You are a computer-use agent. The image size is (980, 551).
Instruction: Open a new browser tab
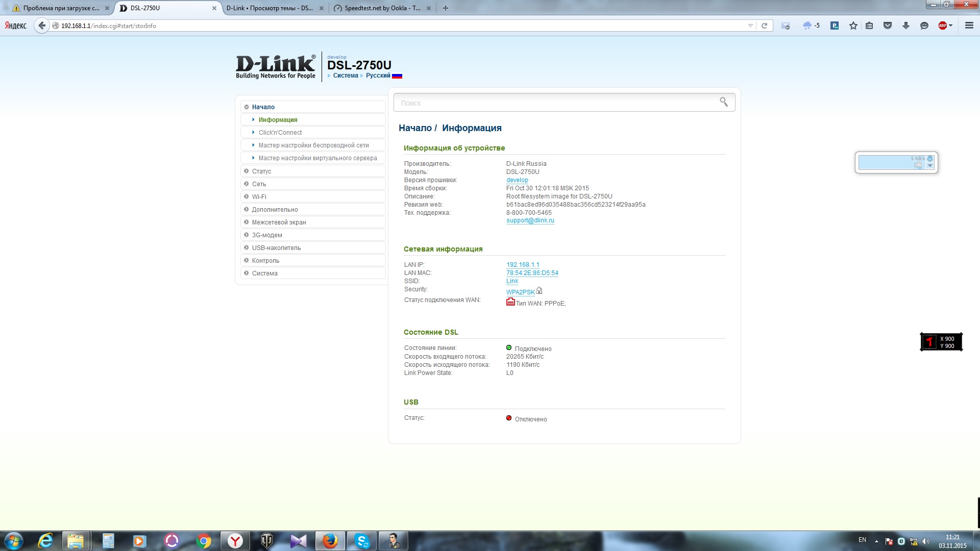[445, 8]
